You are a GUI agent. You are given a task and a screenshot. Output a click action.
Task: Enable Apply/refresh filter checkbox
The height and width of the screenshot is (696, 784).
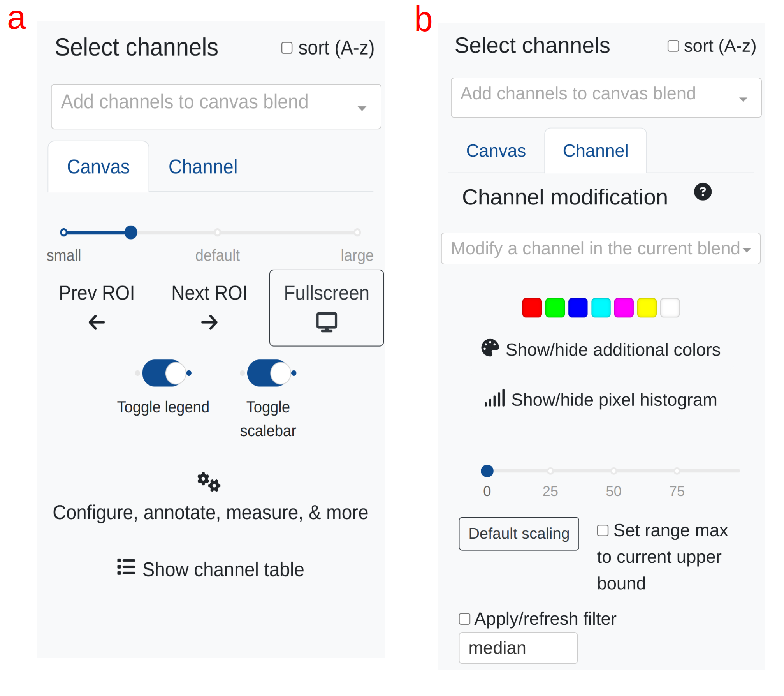[x=464, y=619]
